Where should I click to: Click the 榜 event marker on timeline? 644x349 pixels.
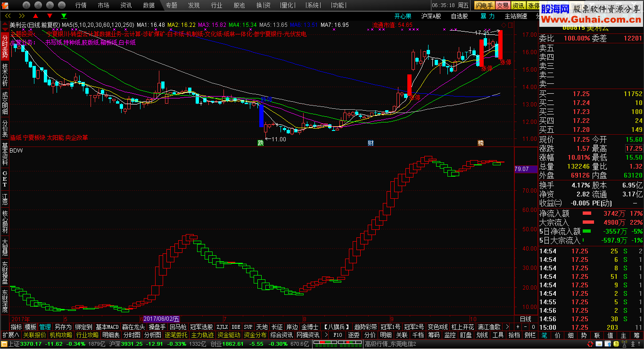[x=480, y=143]
